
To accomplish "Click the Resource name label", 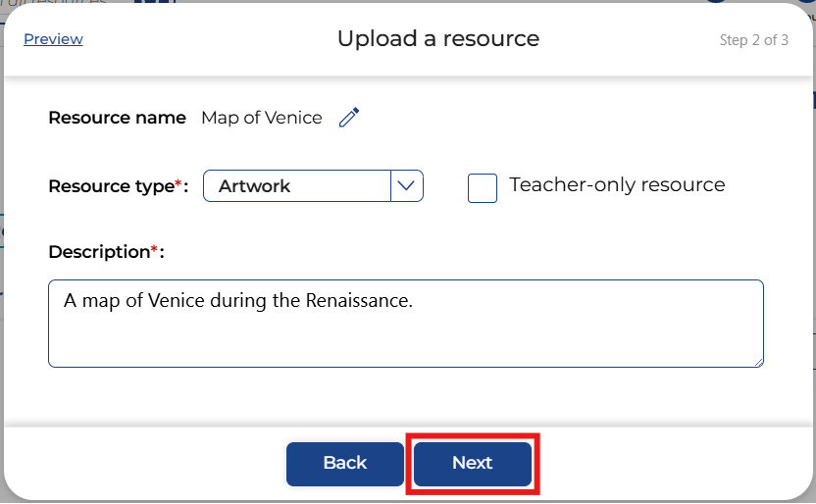I will [117, 118].
